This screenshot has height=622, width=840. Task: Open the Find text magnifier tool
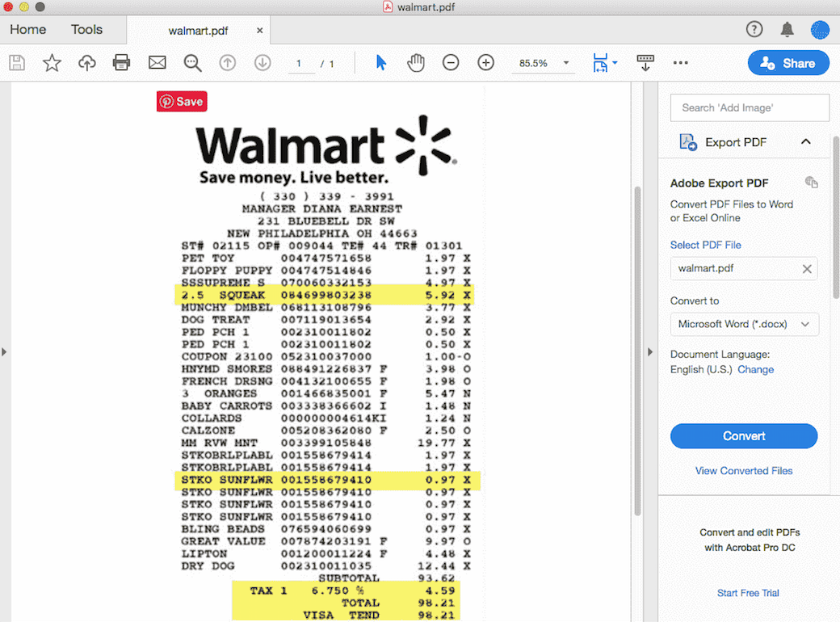pos(192,63)
